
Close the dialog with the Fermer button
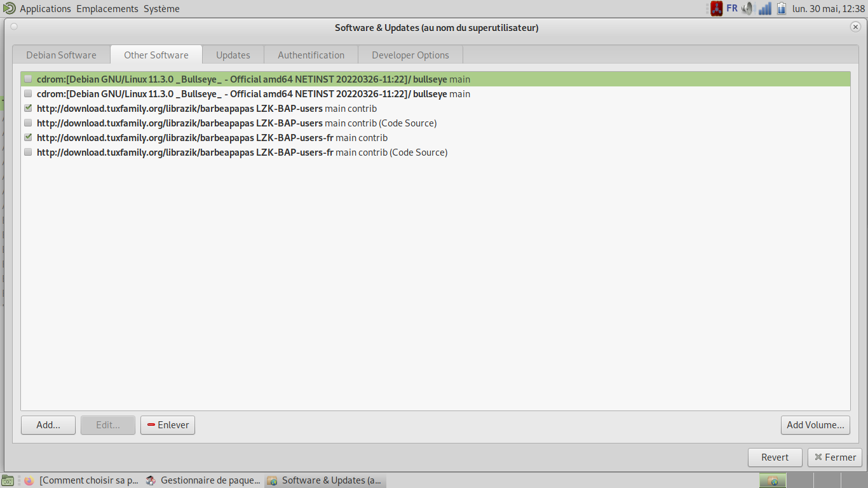[x=835, y=457]
